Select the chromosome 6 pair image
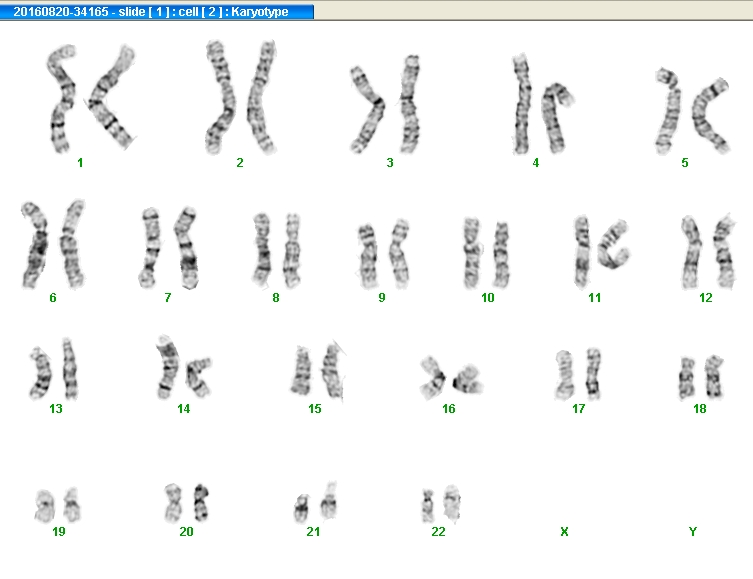Screen dimensions: 753x579 pyautogui.click(x=53, y=244)
